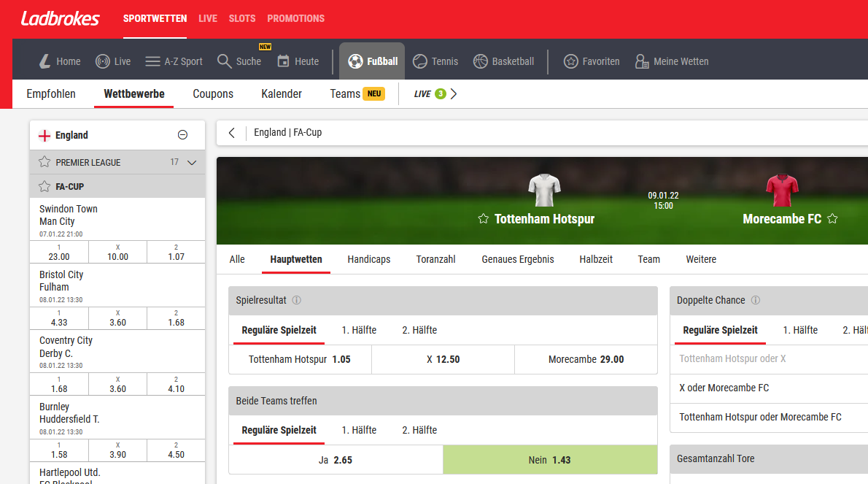Select the Toranzahl tab
The width and height of the screenshot is (868, 484).
click(435, 259)
